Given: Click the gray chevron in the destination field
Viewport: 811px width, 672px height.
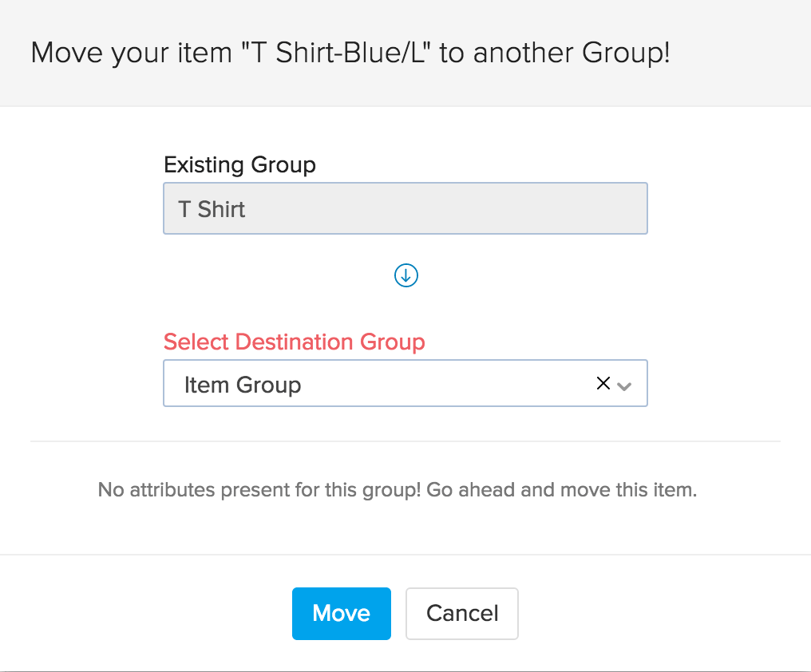Looking at the screenshot, I should click(625, 385).
